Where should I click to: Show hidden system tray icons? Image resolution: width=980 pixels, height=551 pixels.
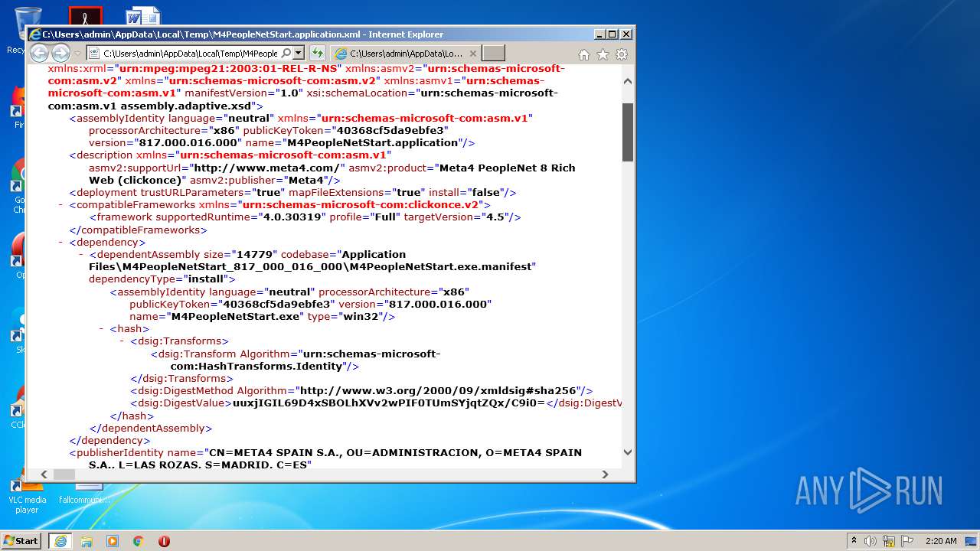point(854,541)
